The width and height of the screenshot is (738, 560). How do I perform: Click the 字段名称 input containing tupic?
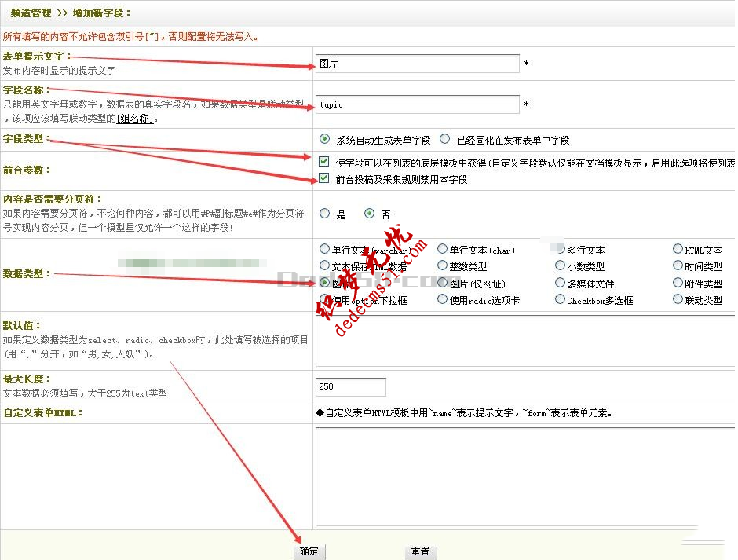pyautogui.click(x=416, y=103)
